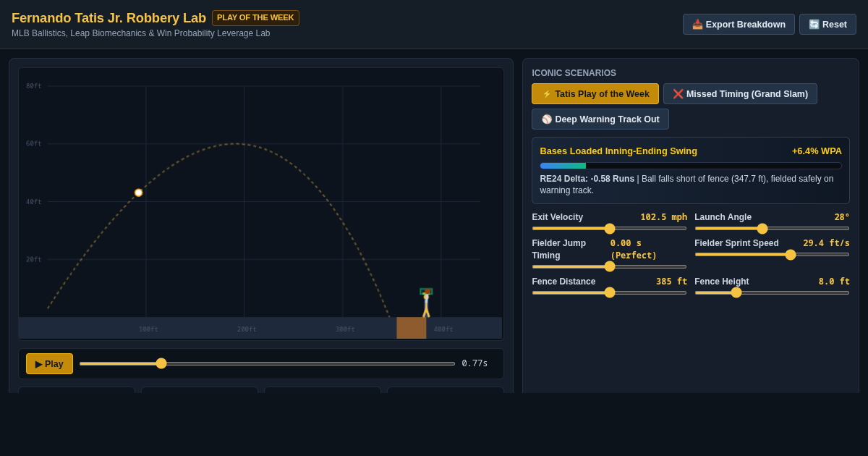Adjust the Fielder Jump Timing slider
The image size is (868, 456).
pos(609,266)
